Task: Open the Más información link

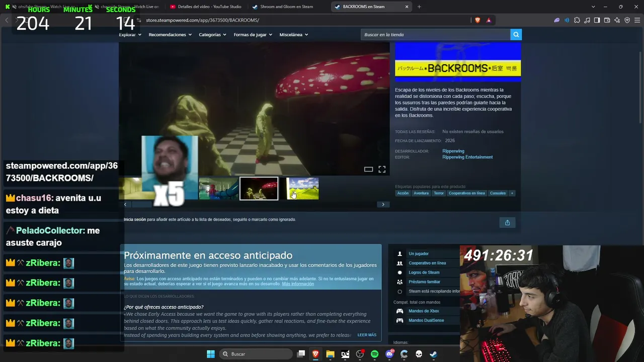Action: tap(298, 284)
